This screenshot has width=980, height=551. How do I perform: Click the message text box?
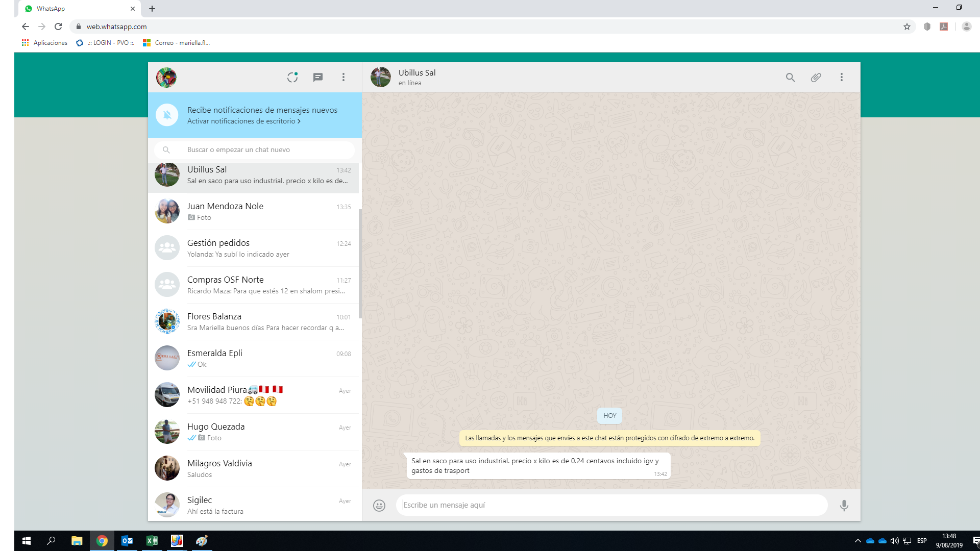point(610,505)
